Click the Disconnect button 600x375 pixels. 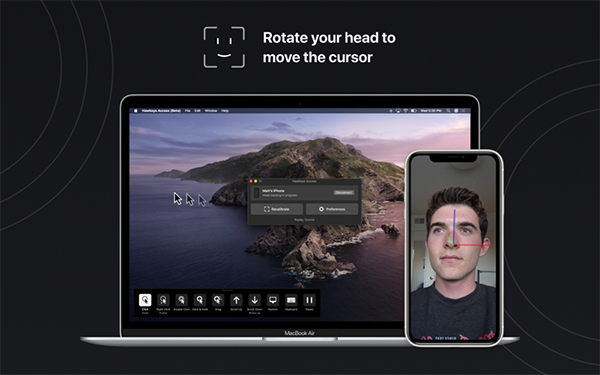(x=344, y=192)
